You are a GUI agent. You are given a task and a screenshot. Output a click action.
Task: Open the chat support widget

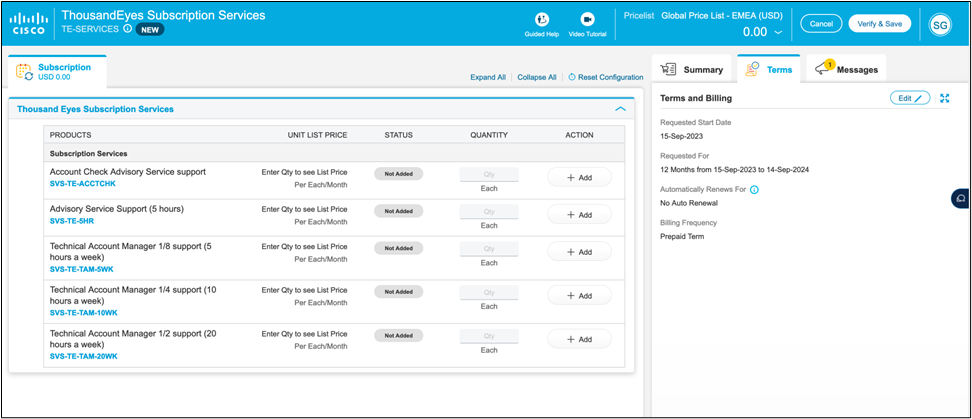pyautogui.click(x=961, y=199)
